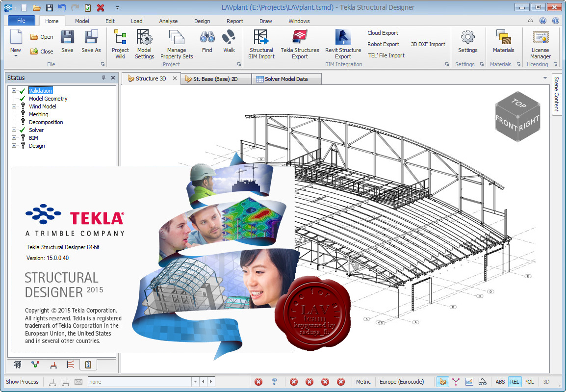Click 'TEL' File Import

point(386,55)
